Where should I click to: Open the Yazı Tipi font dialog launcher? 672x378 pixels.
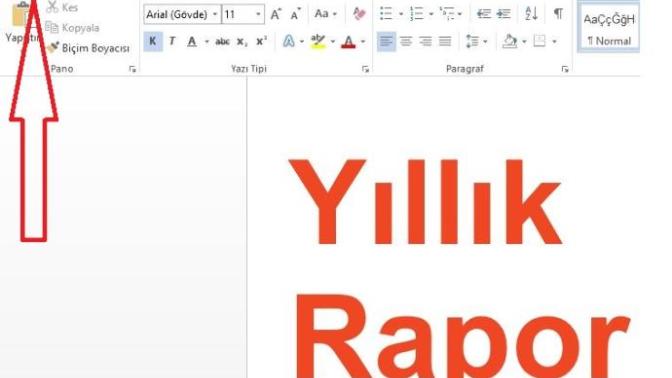(366, 69)
